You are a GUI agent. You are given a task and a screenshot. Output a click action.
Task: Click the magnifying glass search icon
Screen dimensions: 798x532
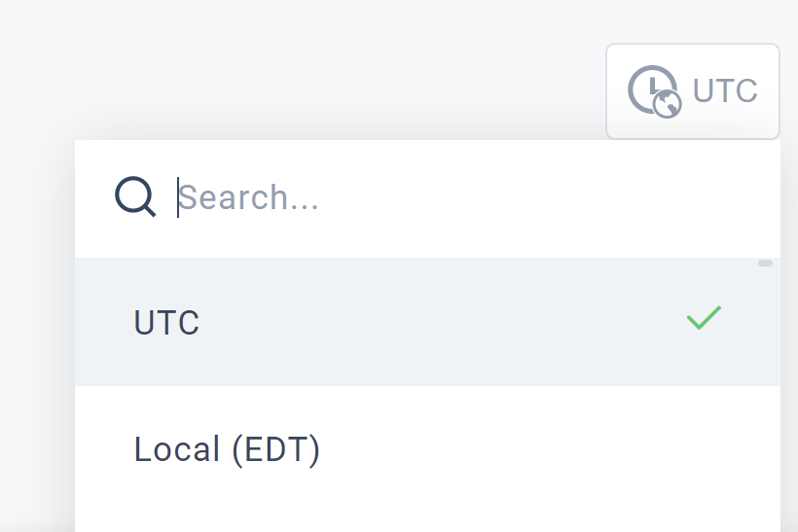135,196
